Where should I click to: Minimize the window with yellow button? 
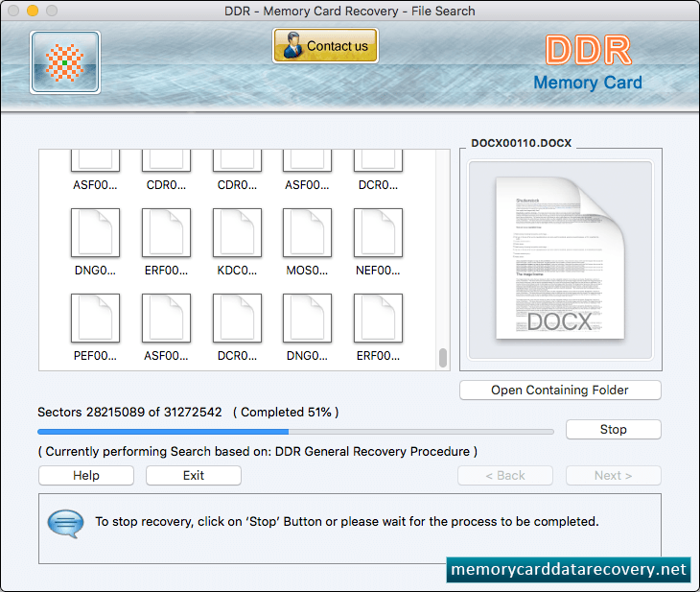(x=33, y=11)
